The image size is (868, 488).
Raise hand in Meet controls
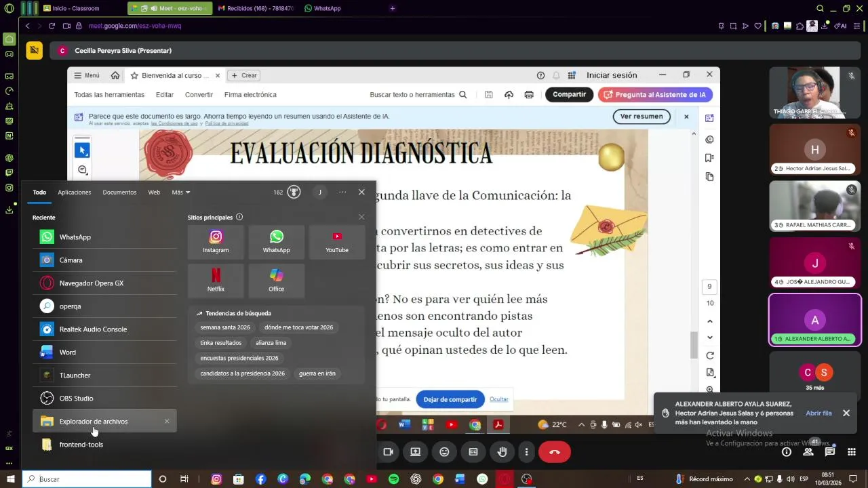coord(502,452)
